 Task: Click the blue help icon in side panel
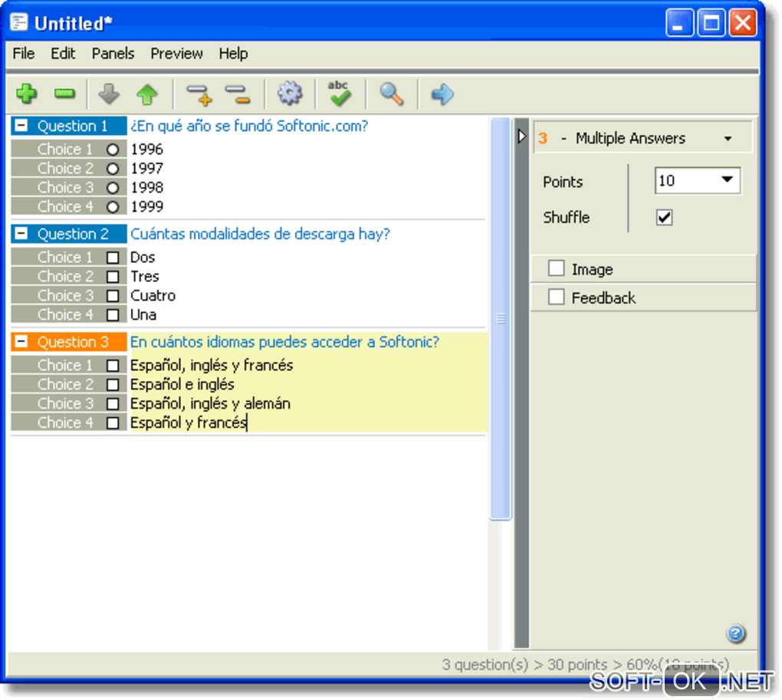[736, 633]
